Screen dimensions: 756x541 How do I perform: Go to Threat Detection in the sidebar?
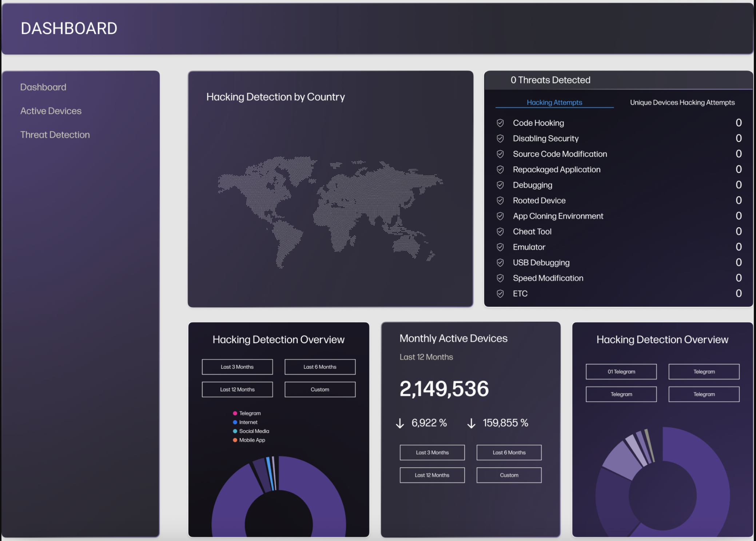point(55,135)
